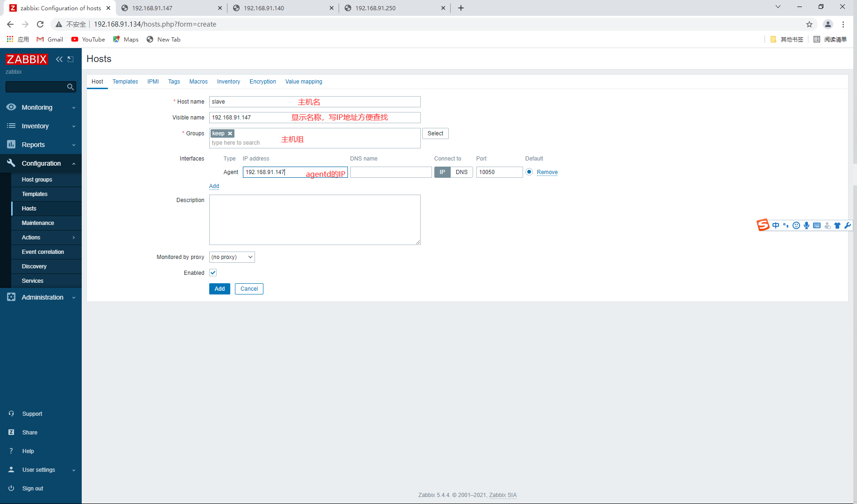Screen dimensions: 857x504
Task: Expand the Reports menu section
Action: click(x=74, y=145)
